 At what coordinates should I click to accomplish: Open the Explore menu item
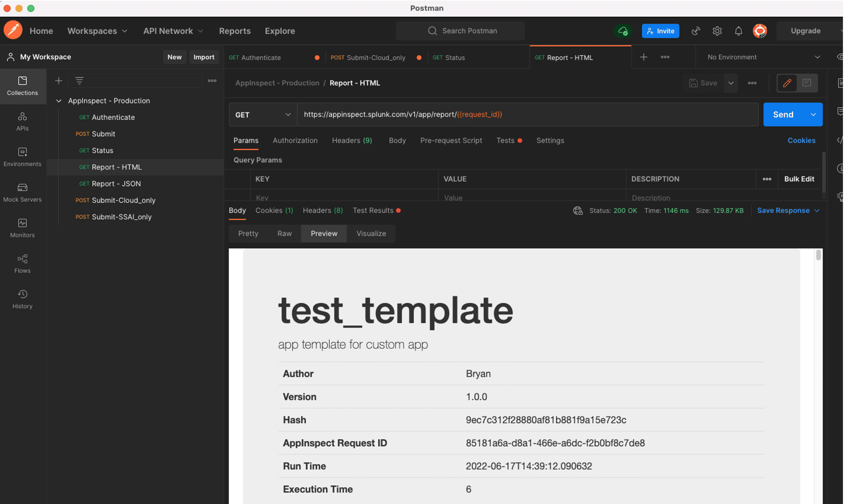click(280, 31)
